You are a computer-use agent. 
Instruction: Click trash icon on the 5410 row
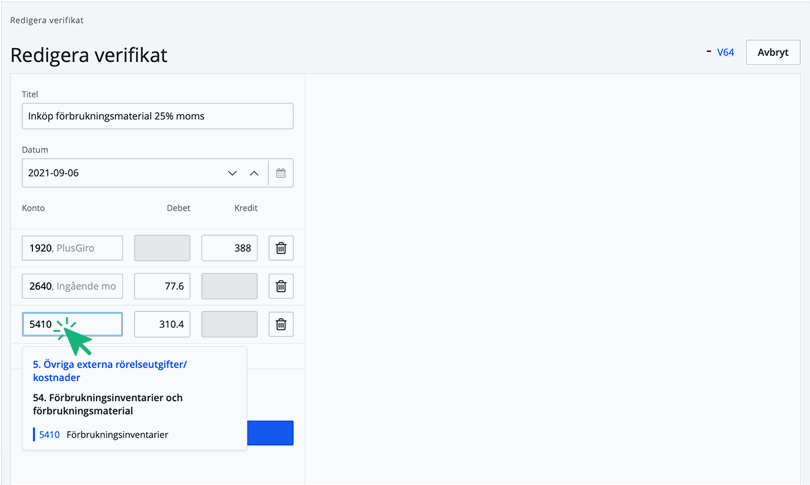pyautogui.click(x=281, y=324)
